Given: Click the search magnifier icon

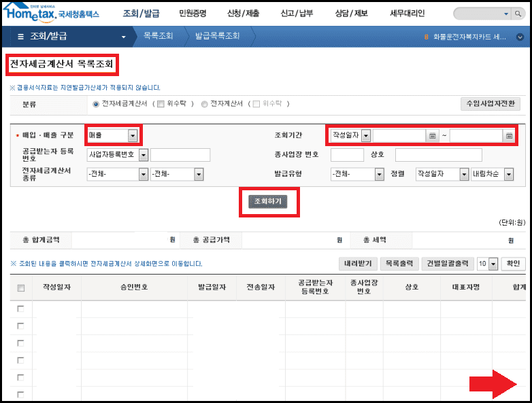Looking at the screenshot, I should pos(518,14).
